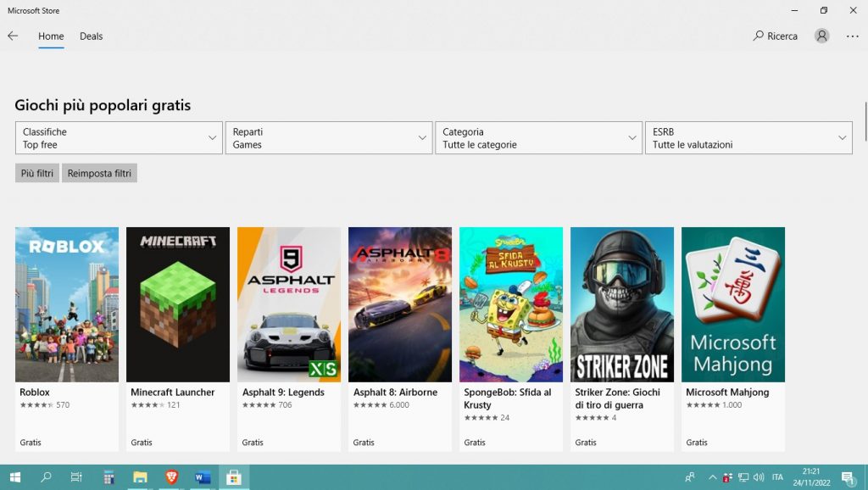868x490 pixels.
Task: Open the ESRB Tutte le valutazioni dropdown
Action: [748, 137]
